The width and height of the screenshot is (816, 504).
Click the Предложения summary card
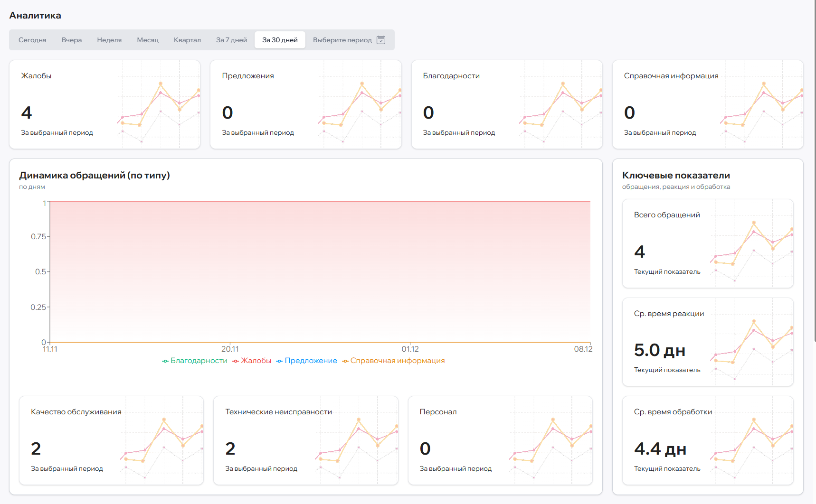point(305,104)
